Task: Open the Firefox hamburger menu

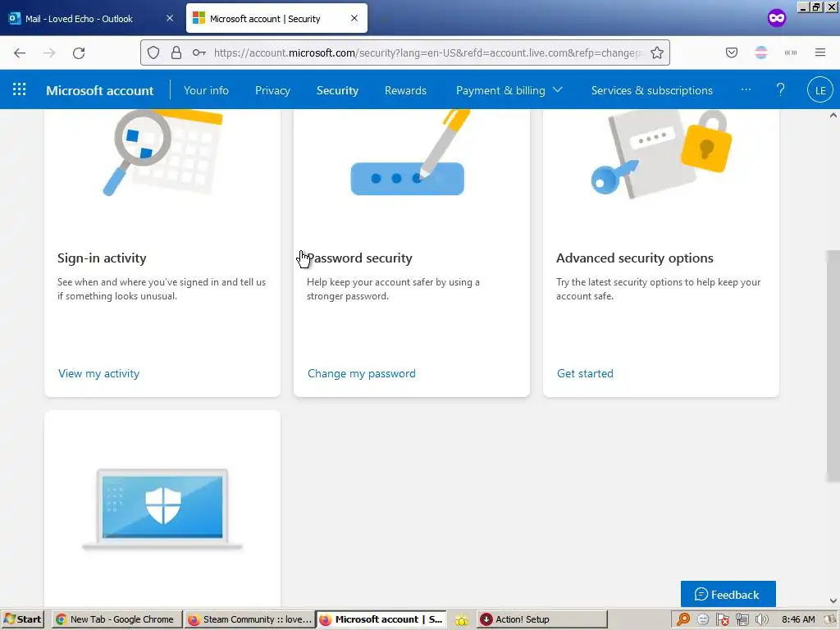Action: tap(820, 52)
